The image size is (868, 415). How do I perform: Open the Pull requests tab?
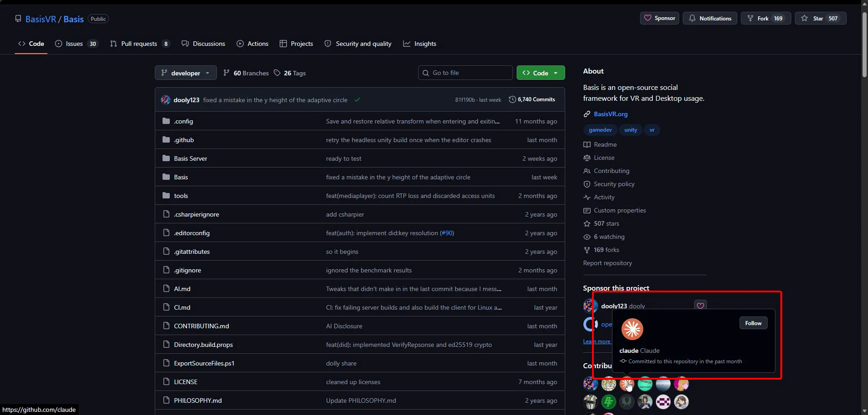[140, 44]
